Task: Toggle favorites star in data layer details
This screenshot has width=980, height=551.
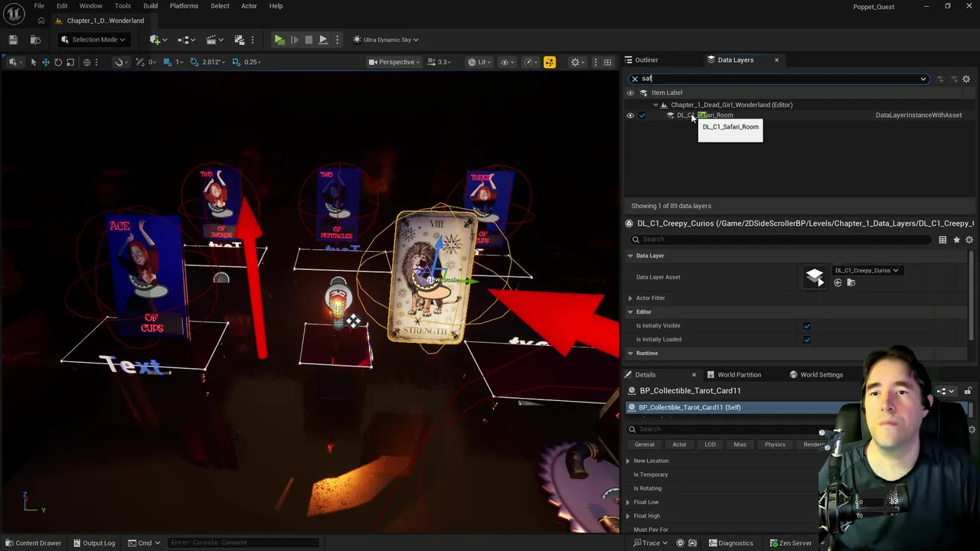Action: tap(956, 240)
